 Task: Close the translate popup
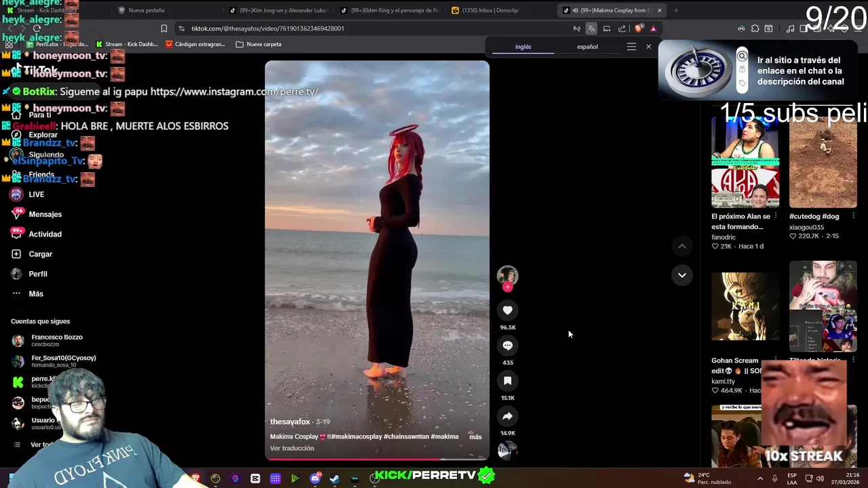648,47
